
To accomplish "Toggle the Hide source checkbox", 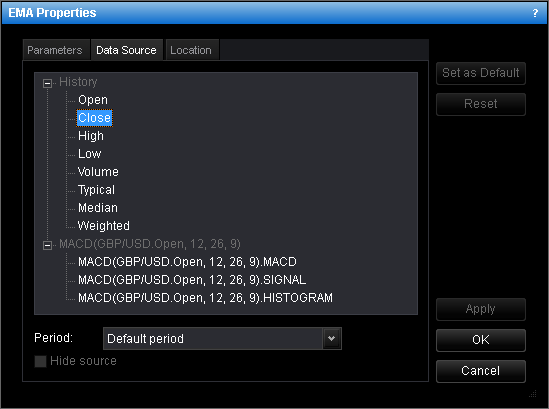I will 40,361.
